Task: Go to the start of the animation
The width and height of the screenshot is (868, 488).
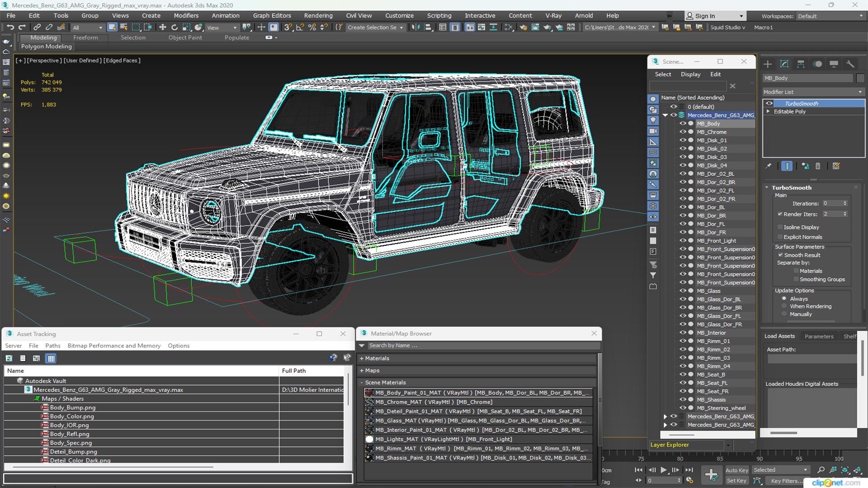Action: pyautogui.click(x=638, y=470)
